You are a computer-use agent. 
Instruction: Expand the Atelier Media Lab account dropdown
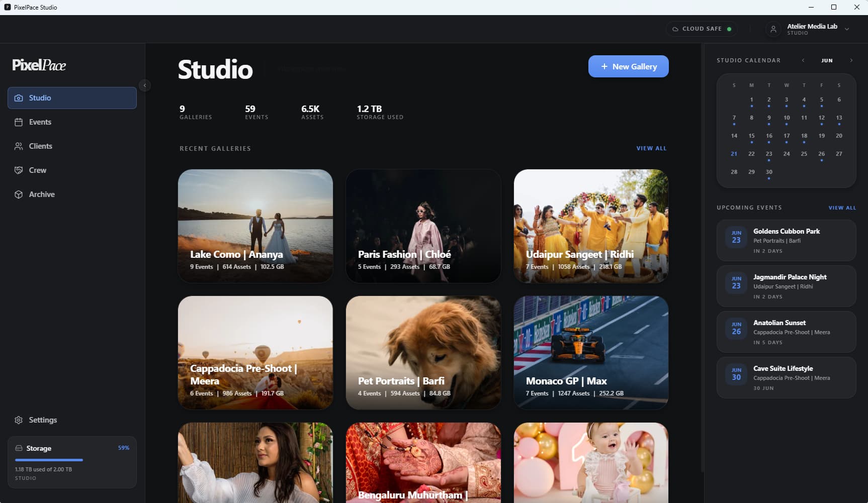pyautogui.click(x=847, y=29)
